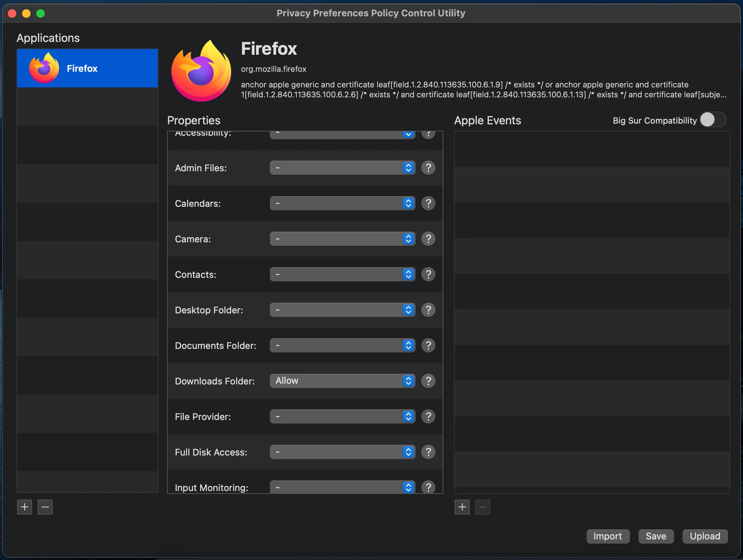Screen dimensions: 743x560
Task: Click the org.mozilla.firefox bundle identifier
Action: 274,69
